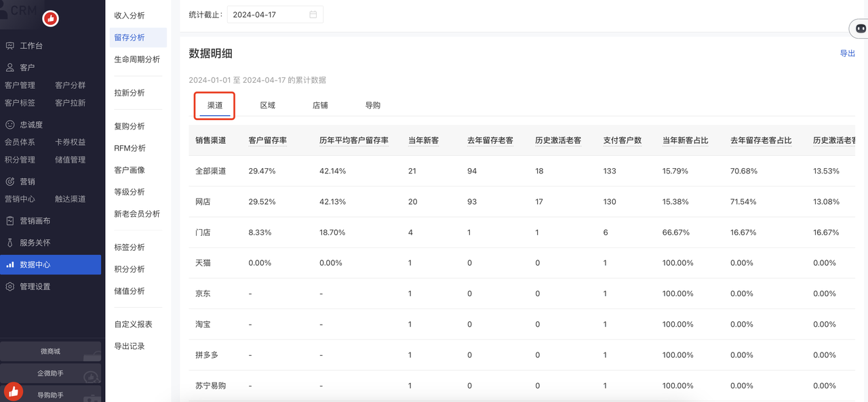This screenshot has height=402, width=868.
Task: Launch the 导购助手 button
Action: tap(50, 395)
